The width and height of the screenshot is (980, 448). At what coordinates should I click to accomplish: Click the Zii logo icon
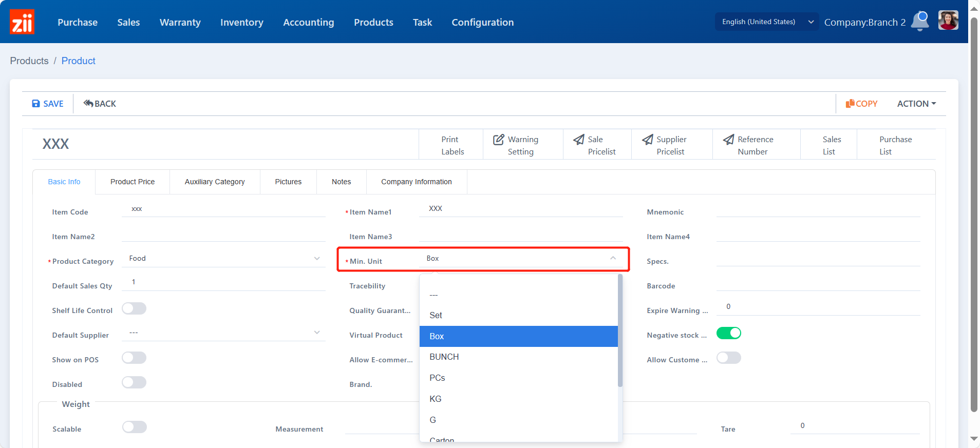[22, 22]
